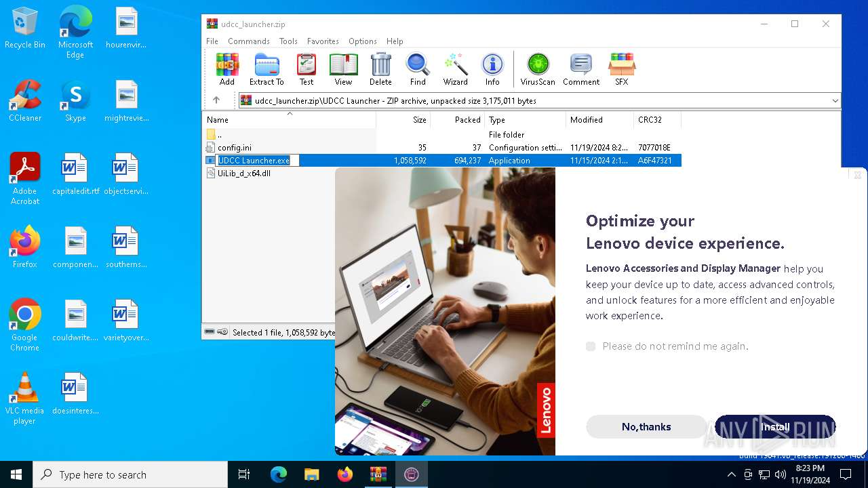Click the network icon in system tray

point(764,474)
